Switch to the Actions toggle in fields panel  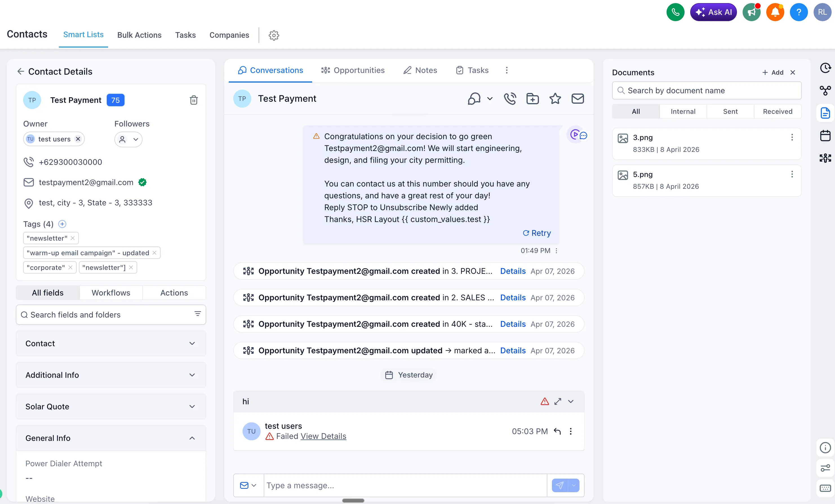(x=174, y=292)
